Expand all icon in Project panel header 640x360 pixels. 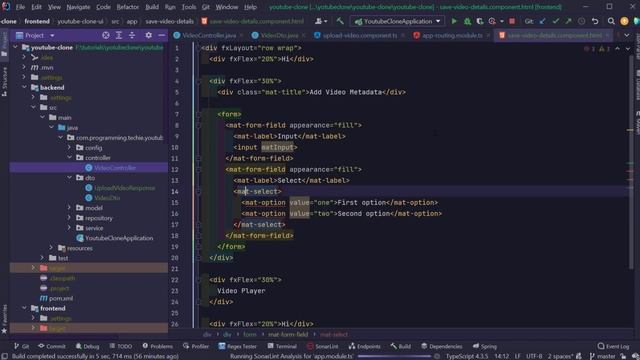119,36
